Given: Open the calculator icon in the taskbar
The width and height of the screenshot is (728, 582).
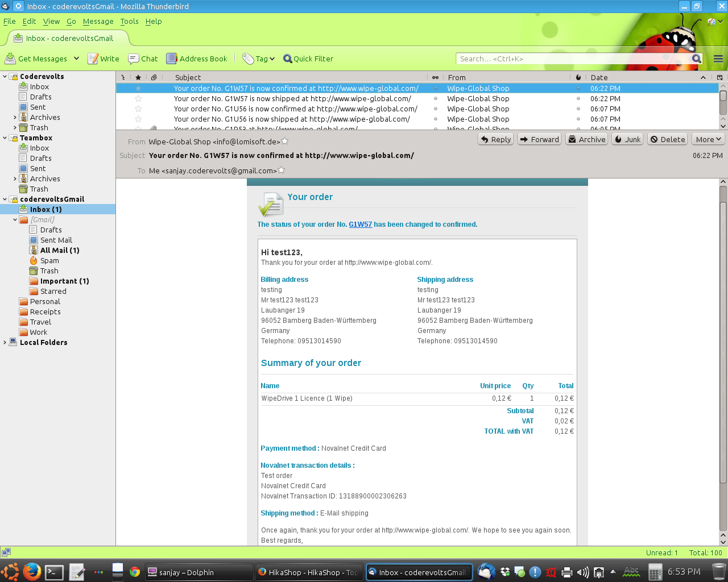Looking at the screenshot, I should point(655,572).
